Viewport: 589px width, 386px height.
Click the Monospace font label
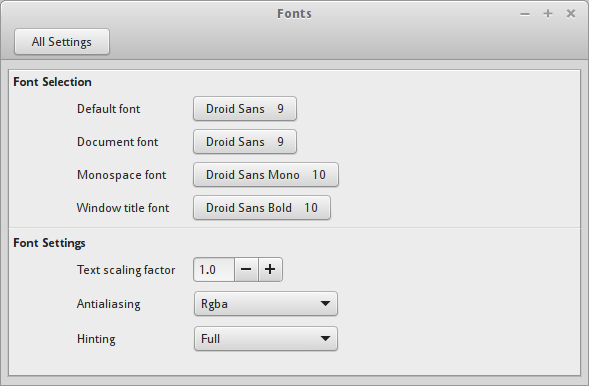tap(121, 175)
